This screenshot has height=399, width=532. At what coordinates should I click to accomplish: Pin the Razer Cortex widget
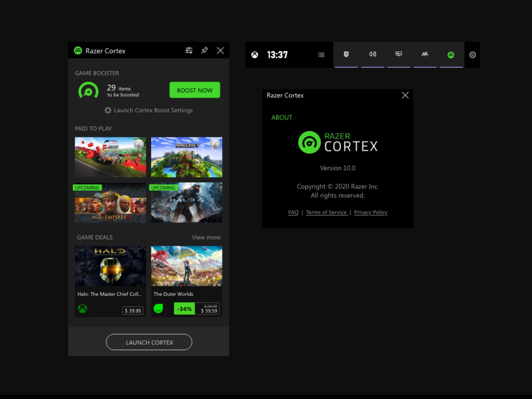(205, 50)
